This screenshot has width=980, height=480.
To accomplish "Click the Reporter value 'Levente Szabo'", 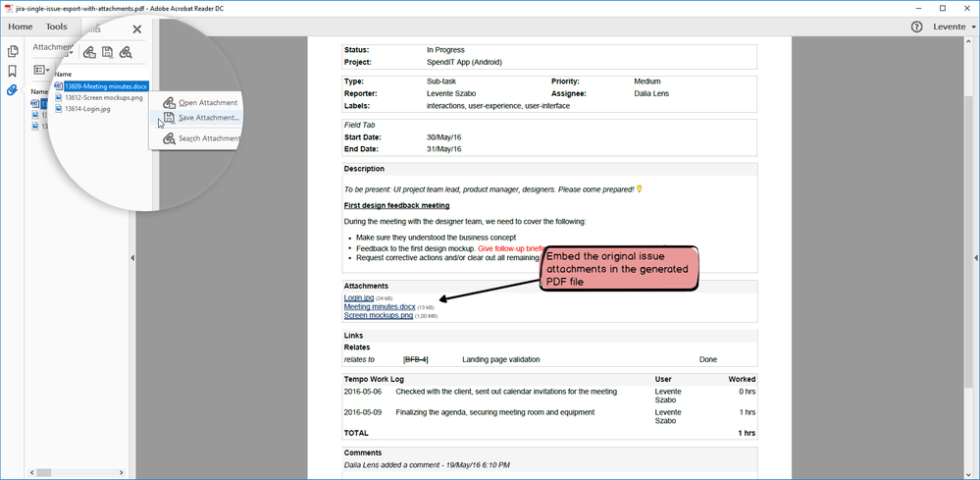I will (x=452, y=94).
